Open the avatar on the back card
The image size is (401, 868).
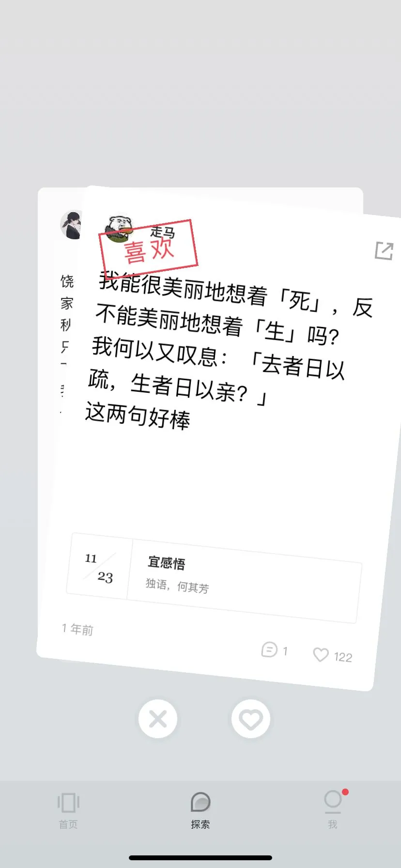[x=71, y=225]
